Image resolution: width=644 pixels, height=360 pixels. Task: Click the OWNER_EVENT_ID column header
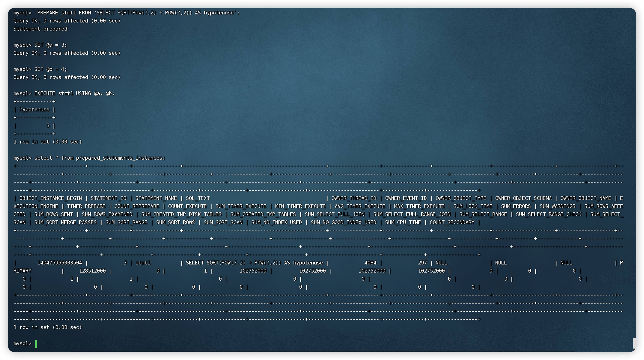(406, 198)
